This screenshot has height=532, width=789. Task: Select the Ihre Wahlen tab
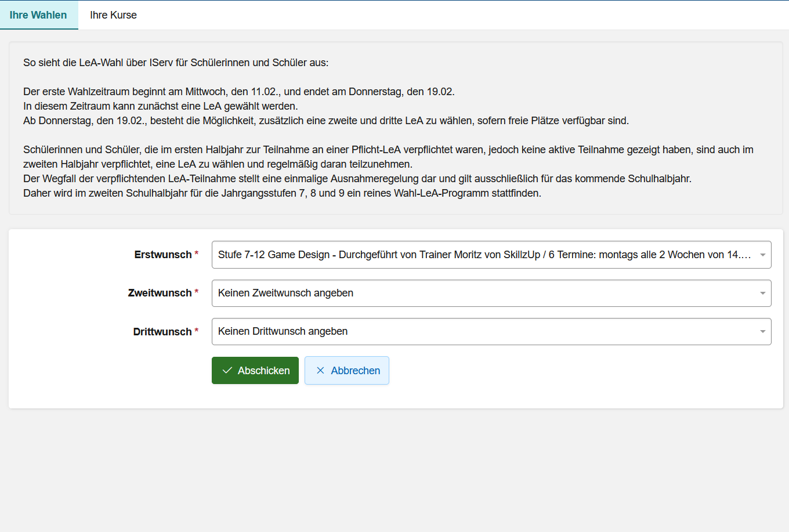click(38, 15)
